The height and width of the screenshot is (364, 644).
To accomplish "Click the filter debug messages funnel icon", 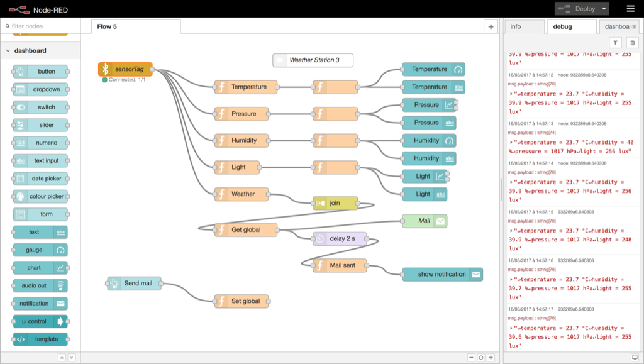I will pyautogui.click(x=616, y=43).
